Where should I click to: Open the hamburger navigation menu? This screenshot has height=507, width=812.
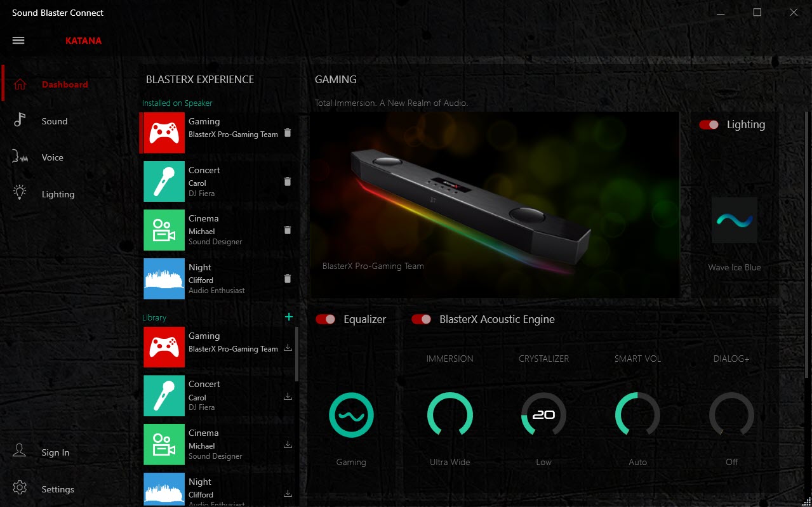[18, 41]
